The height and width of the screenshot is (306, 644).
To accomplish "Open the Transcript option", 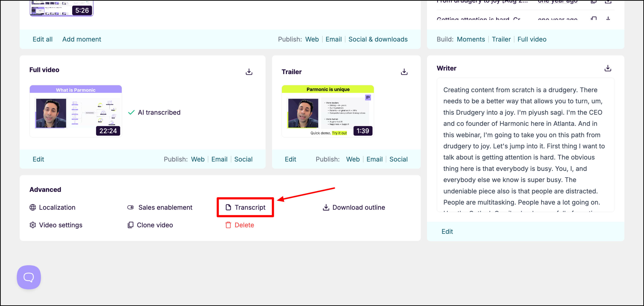I will 245,207.
